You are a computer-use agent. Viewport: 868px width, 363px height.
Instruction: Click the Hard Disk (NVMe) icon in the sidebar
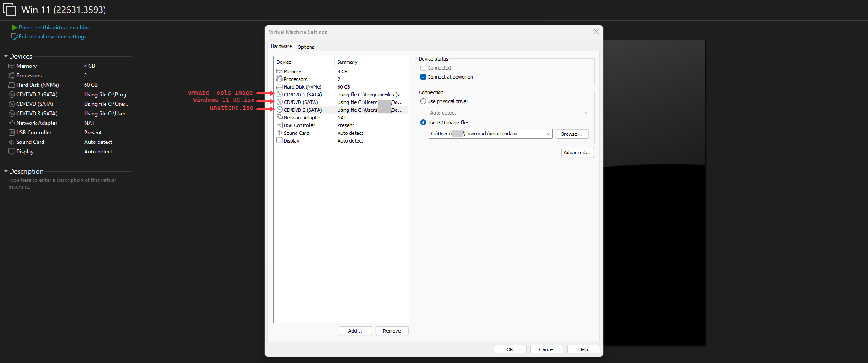point(12,85)
